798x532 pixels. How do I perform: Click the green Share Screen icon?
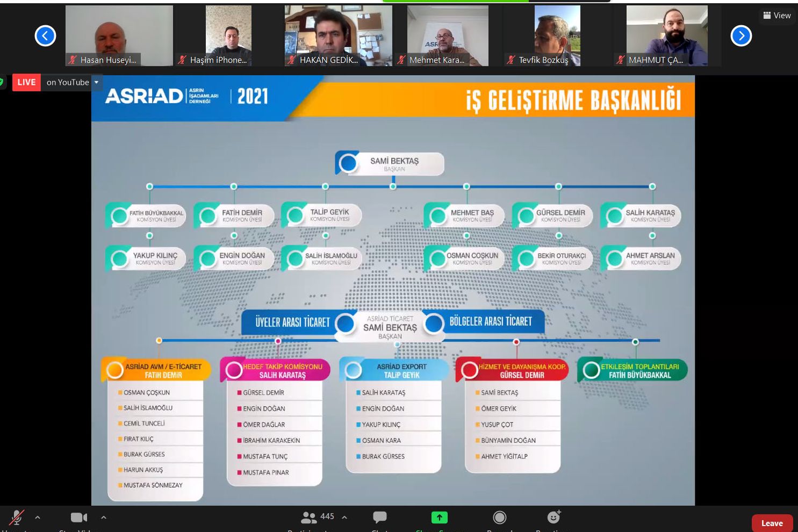(x=440, y=517)
